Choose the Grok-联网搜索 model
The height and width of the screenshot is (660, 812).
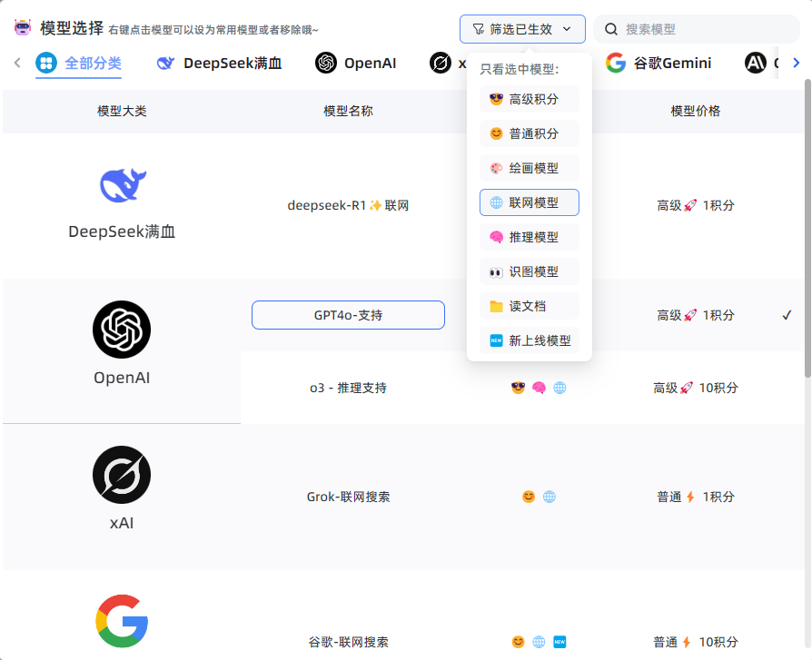(x=348, y=497)
